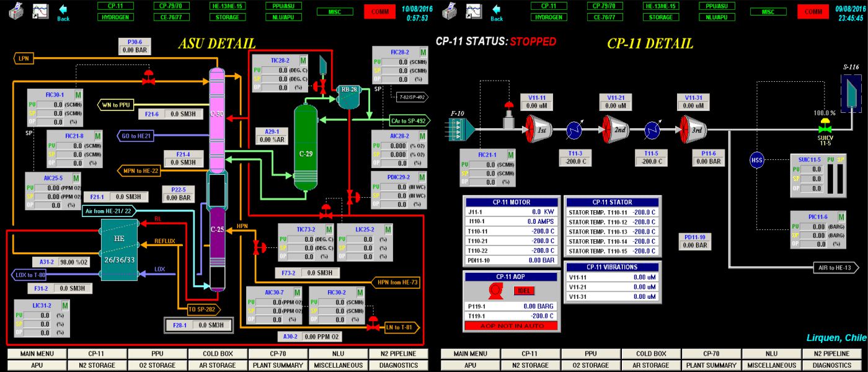The image size is (868, 372).
Task: Click the AOP NOT IN AUTO red banner
Action: coord(511,325)
